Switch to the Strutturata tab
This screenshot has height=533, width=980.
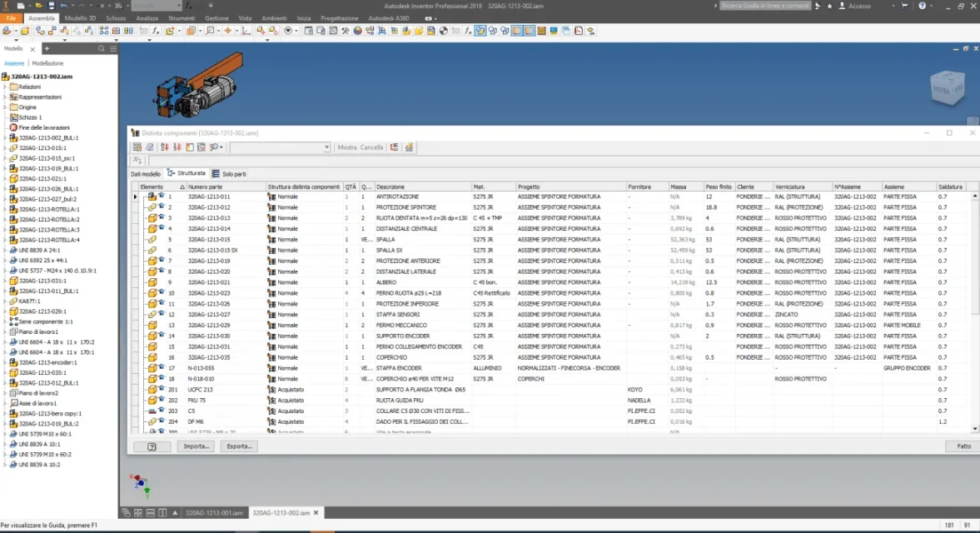tap(187, 173)
